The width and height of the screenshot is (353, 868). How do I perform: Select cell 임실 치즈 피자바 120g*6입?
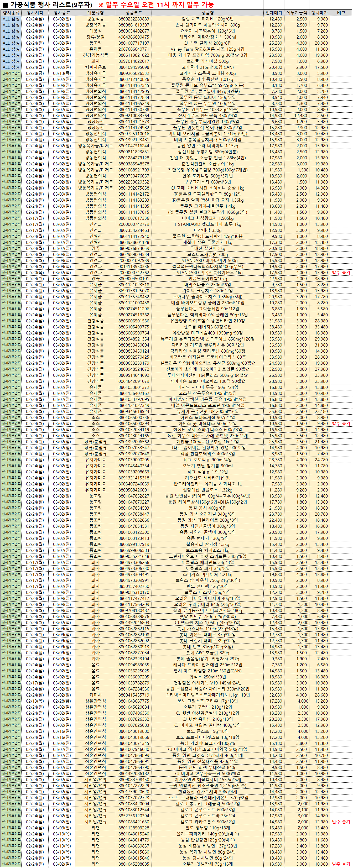click(208, 19)
